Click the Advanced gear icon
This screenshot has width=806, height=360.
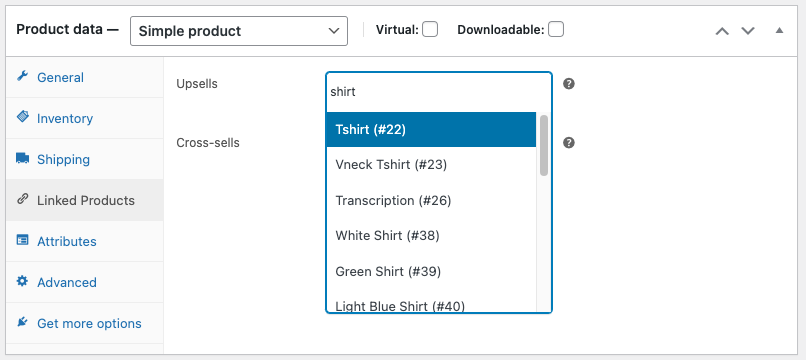[x=22, y=281]
